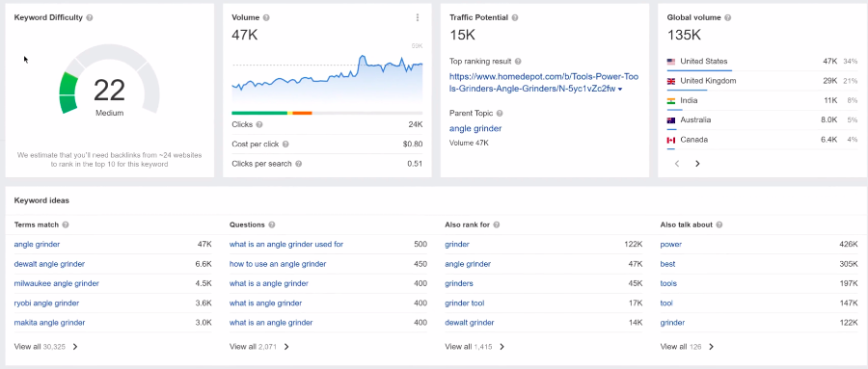Click the Parent Topic help icon
Screen dimensions: 868x369
click(x=500, y=114)
